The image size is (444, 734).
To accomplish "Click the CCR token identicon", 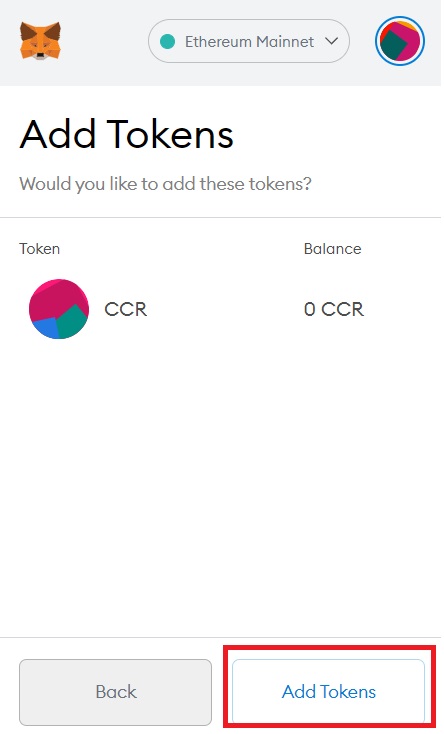I will point(59,309).
